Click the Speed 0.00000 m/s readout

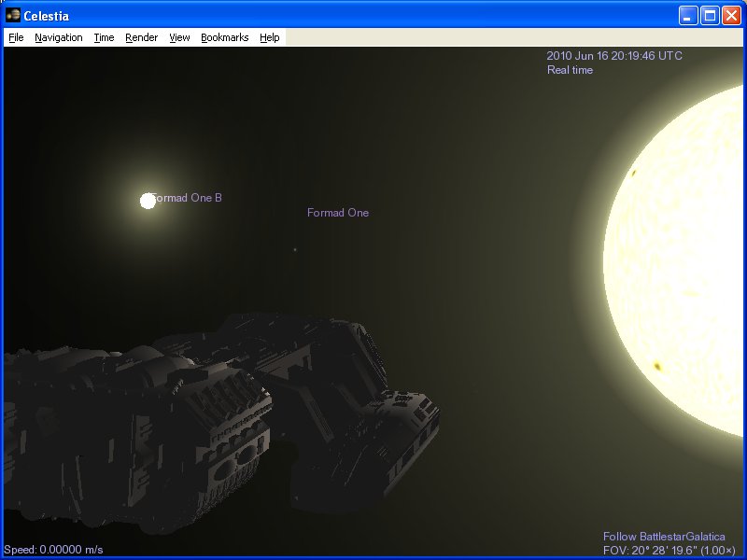(x=53, y=550)
